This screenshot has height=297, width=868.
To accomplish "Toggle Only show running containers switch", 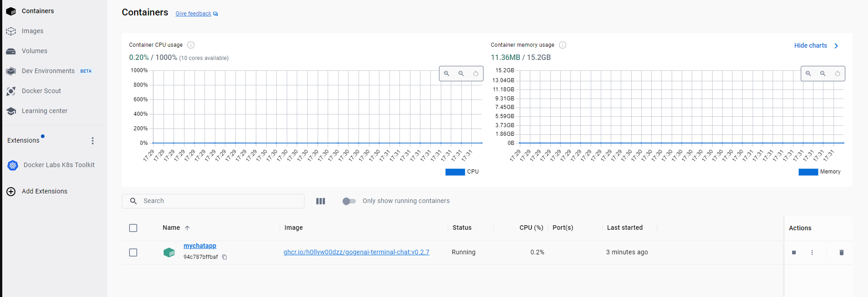I will pyautogui.click(x=349, y=201).
